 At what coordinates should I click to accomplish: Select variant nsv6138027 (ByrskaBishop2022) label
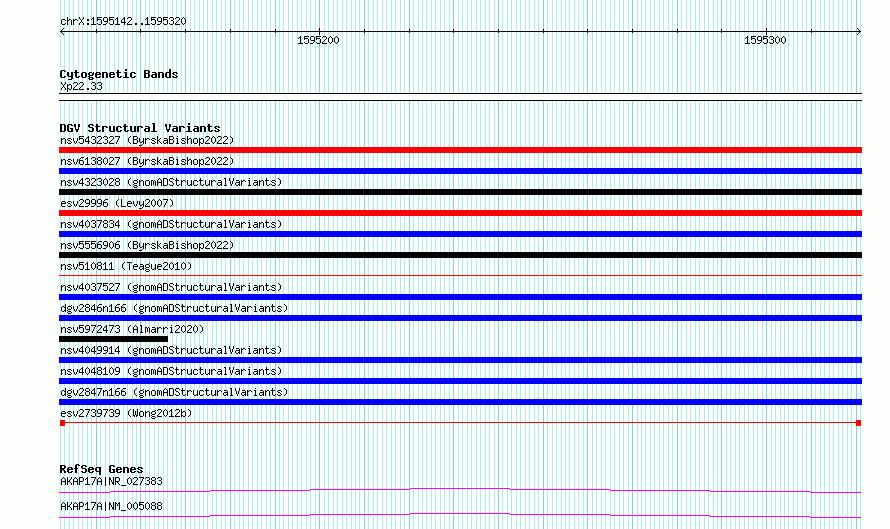point(147,161)
